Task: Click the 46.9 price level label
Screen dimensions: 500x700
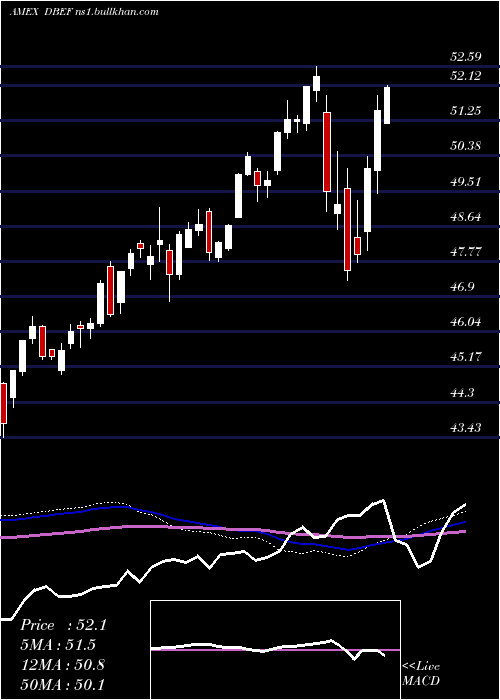Action: 462,287
